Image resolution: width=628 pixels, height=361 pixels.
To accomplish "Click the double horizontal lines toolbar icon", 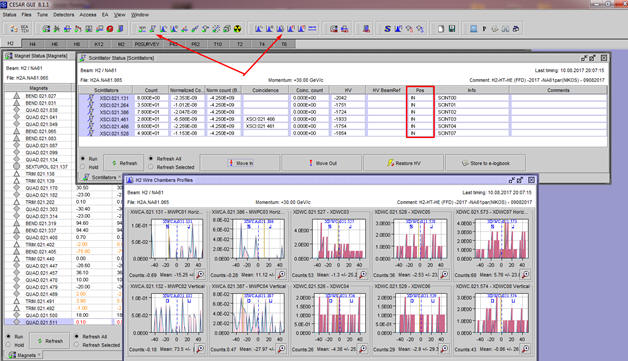I will click(x=312, y=29).
